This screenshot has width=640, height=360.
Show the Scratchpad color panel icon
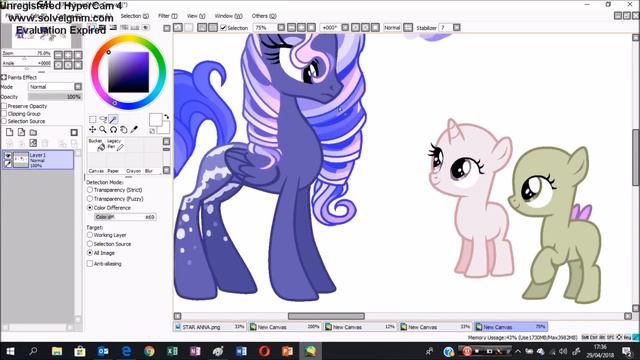pos(146,27)
